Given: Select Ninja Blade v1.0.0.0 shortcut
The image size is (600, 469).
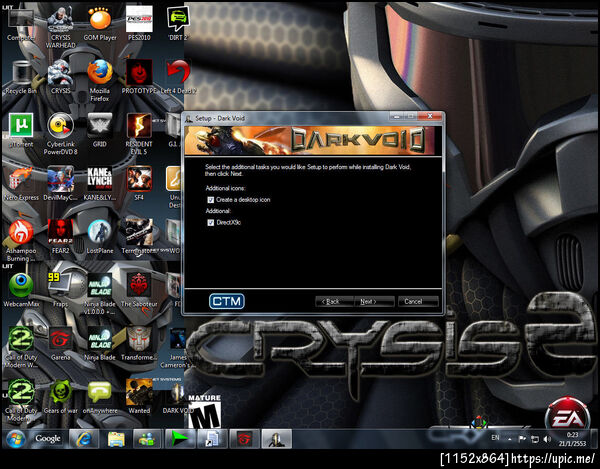Looking at the screenshot, I should pyautogui.click(x=100, y=294).
